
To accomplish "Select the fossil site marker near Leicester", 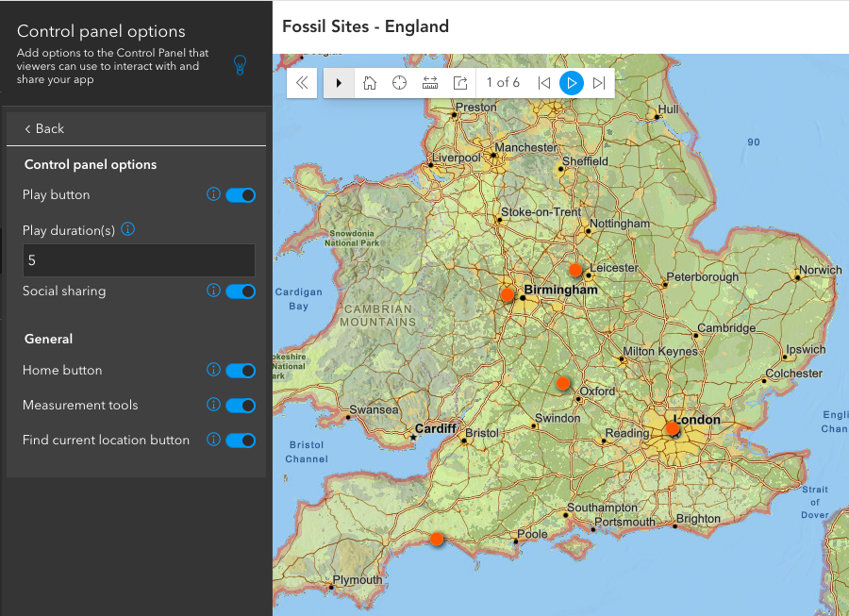I will tap(575, 270).
